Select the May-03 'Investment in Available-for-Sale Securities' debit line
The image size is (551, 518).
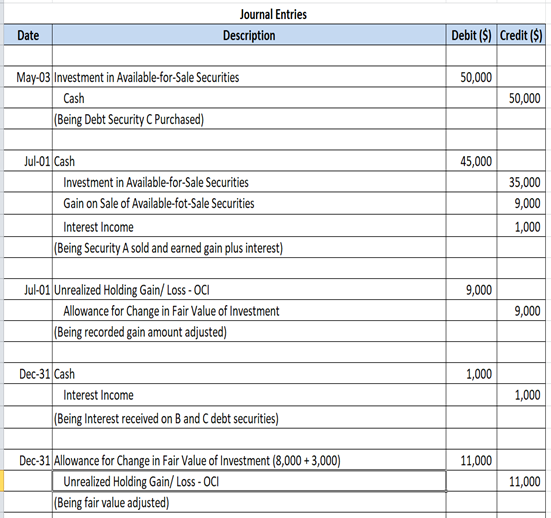pyautogui.click(x=249, y=77)
